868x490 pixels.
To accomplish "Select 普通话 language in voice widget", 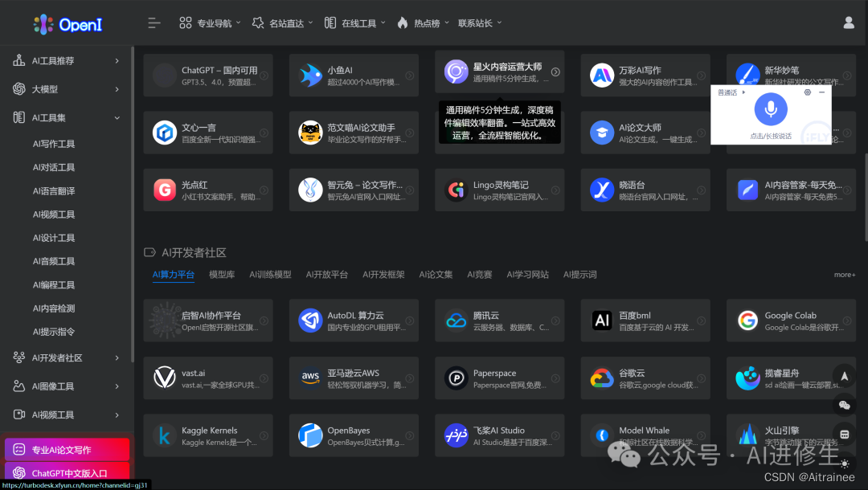I will (731, 93).
